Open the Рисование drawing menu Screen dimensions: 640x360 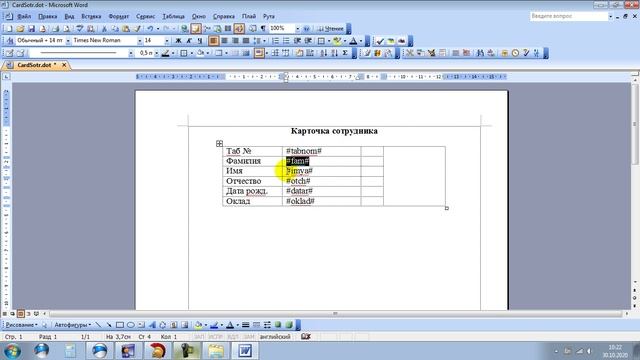21,325
